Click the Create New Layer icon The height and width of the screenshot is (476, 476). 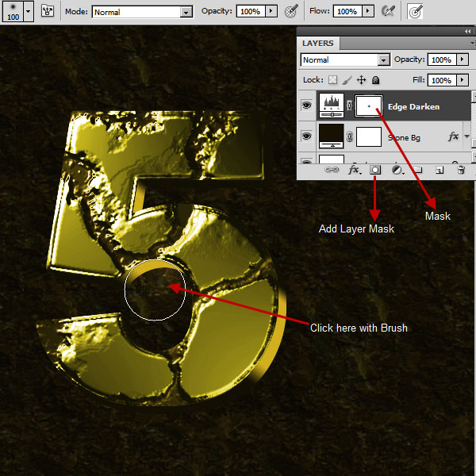coord(440,170)
